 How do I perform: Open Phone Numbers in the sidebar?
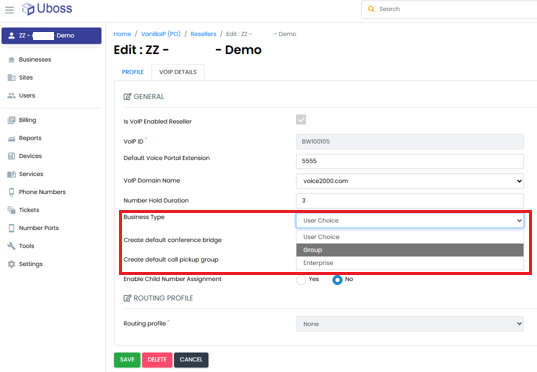[42, 192]
